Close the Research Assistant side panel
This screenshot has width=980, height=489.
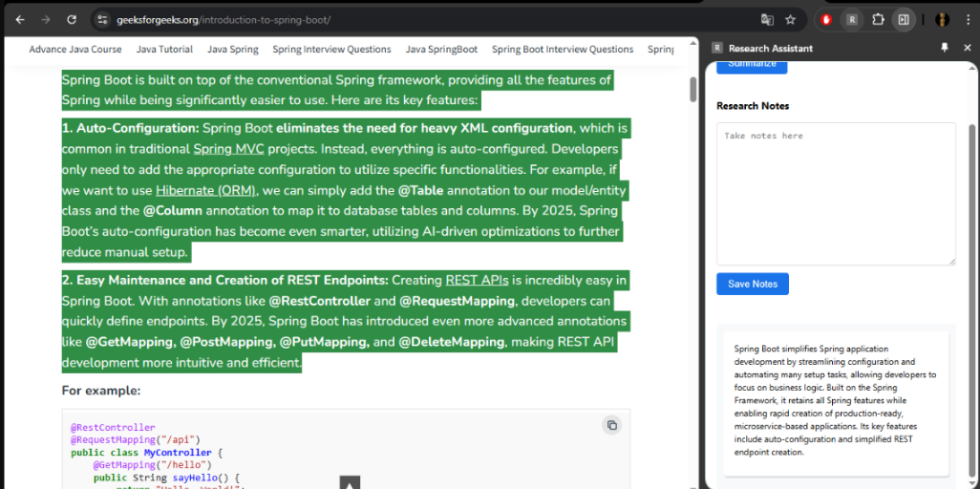(967, 48)
